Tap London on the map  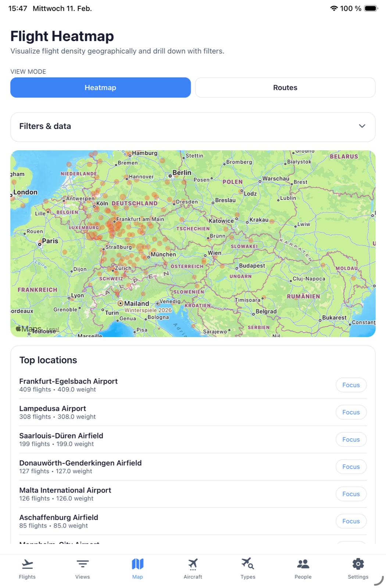click(25, 192)
